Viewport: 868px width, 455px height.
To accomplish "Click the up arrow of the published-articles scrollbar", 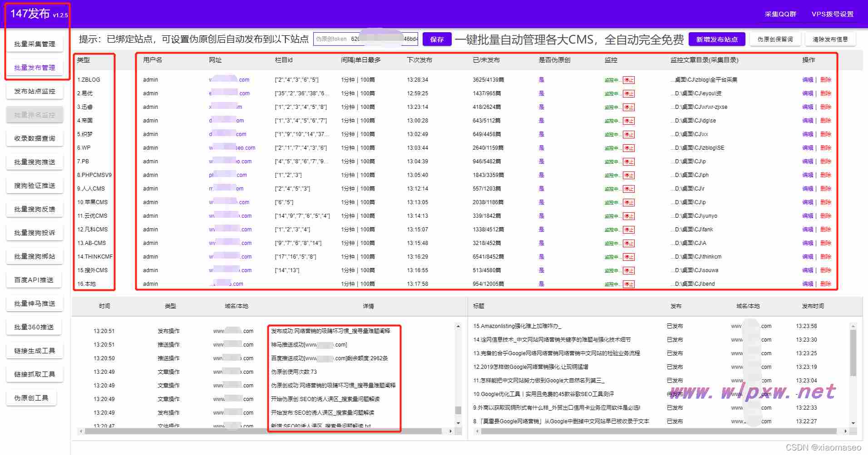I will pyautogui.click(x=853, y=326).
